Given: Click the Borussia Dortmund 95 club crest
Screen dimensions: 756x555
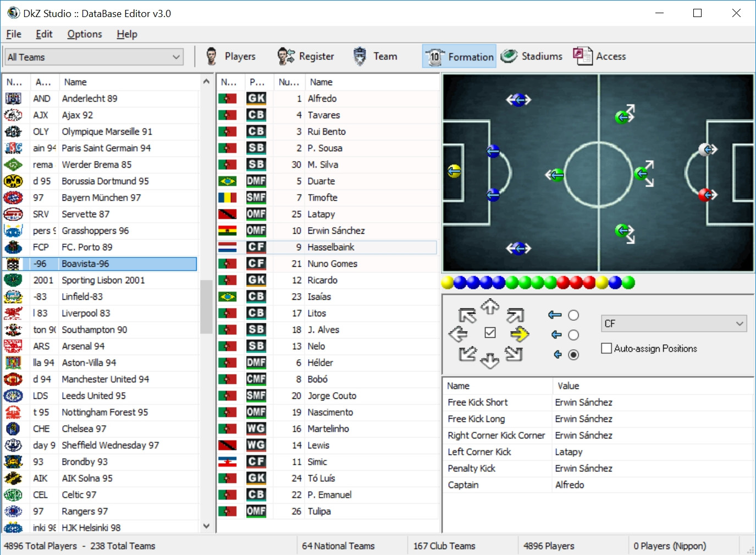Looking at the screenshot, I should [13, 181].
